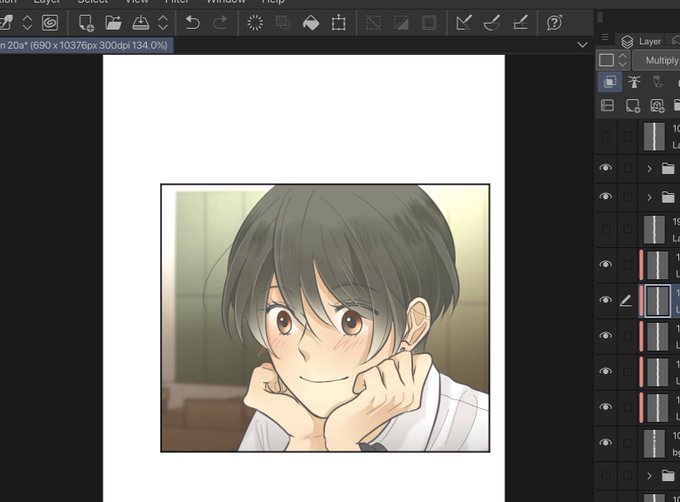Switch to the Layer panel tab
The height and width of the screenshot is (502, 680).
coord(641,42)
